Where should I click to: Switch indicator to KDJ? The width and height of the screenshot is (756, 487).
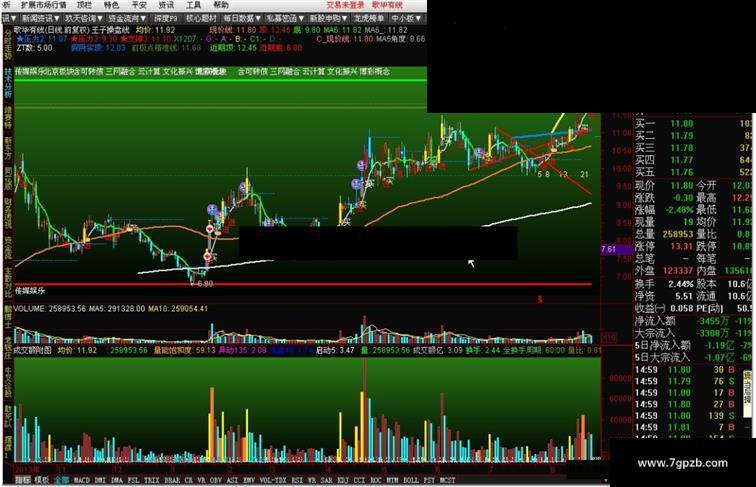click(x=343, y=480)
